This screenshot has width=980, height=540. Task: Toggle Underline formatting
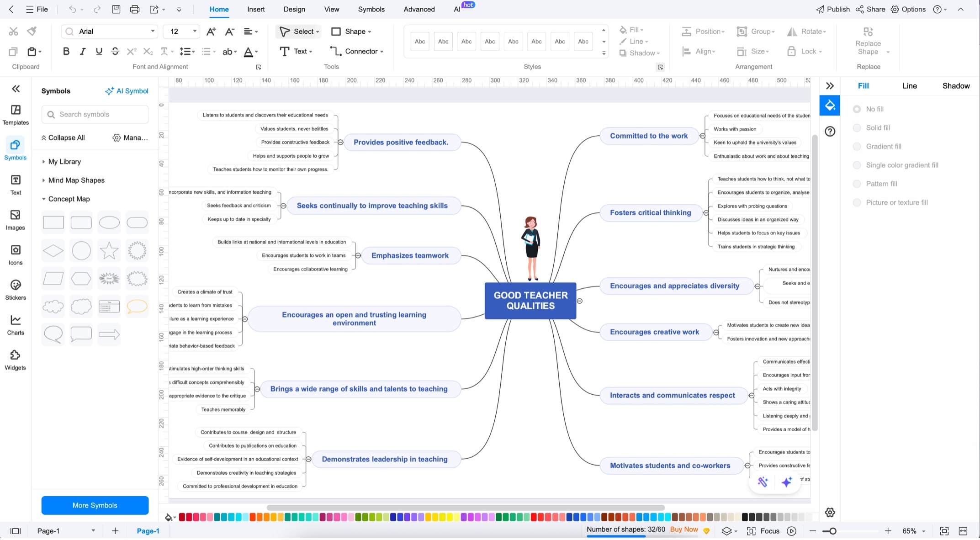(x=99, y=51)
